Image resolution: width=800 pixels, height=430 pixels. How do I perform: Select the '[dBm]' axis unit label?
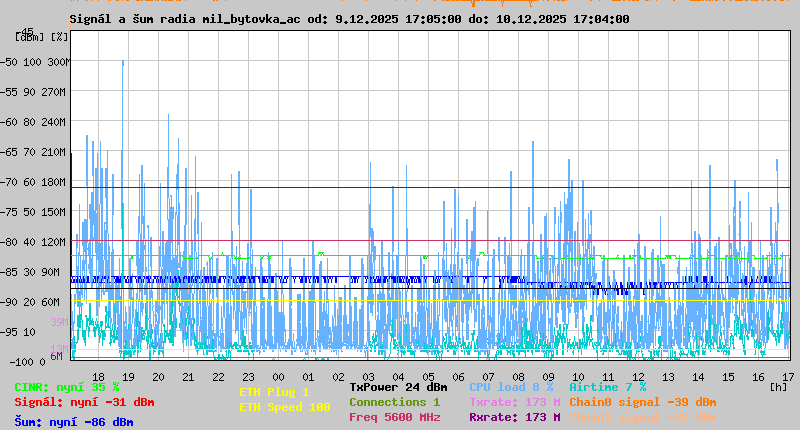[x=30, y=37]
